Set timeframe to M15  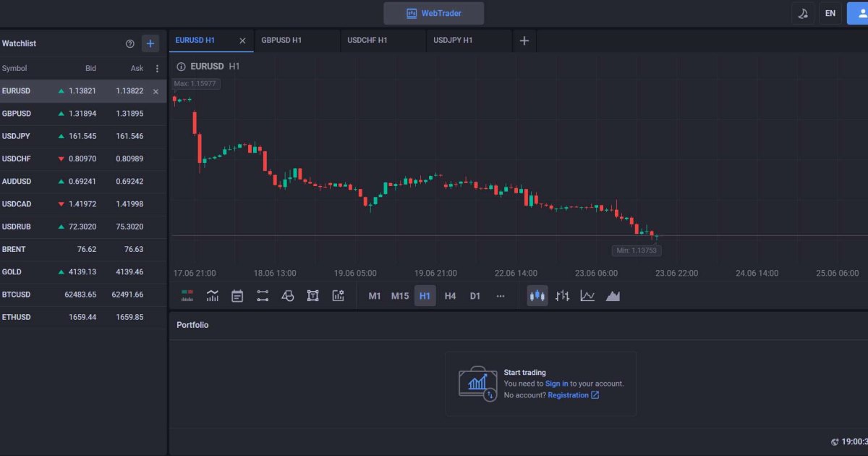pos(400,296)
